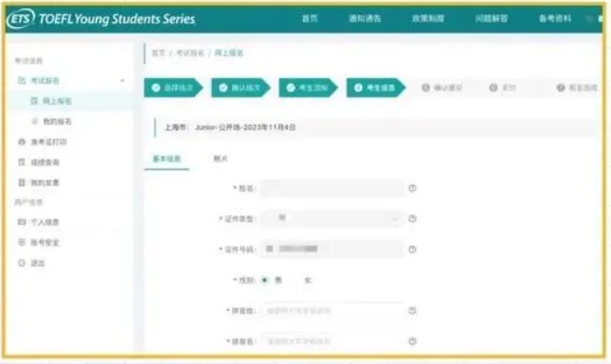This screenshot has width=611, height=364.
Task: Open 账号安全 in the sidebar
Action: (x=39, y=243)
